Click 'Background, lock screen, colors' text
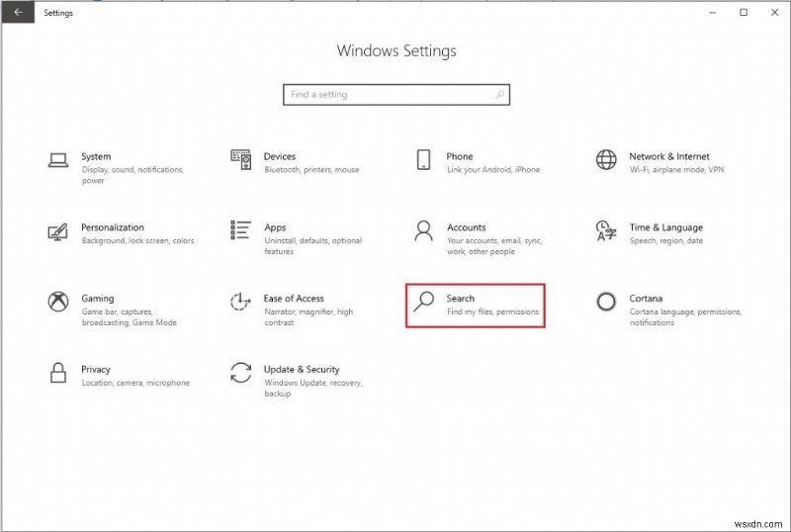The image size is (791, 532). 137,240
